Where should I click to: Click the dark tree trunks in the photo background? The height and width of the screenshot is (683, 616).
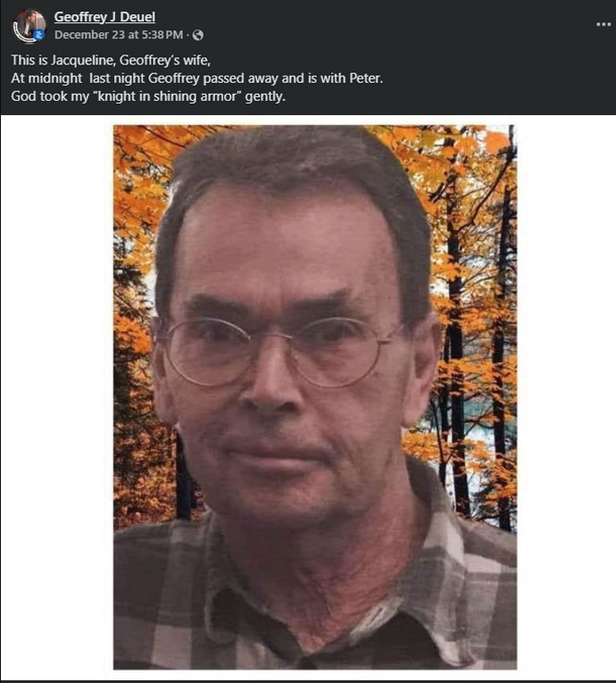[455, 348]
